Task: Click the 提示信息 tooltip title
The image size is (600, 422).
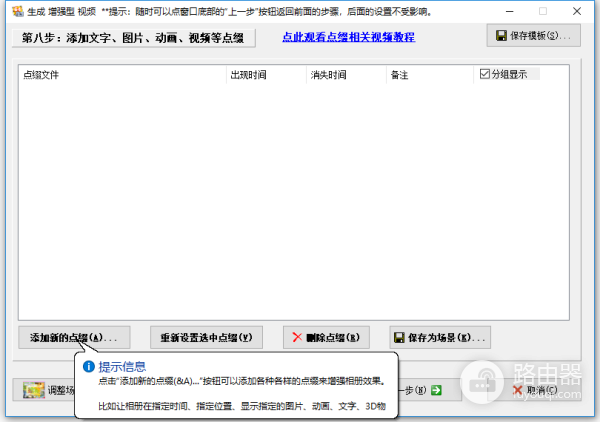Action: pyautogui.click(x=122, y=367)
